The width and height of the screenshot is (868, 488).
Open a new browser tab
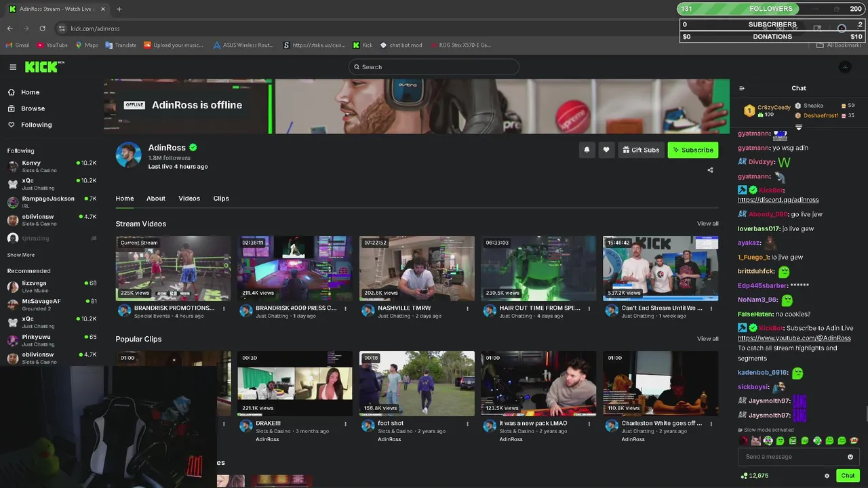click(119, 9)
